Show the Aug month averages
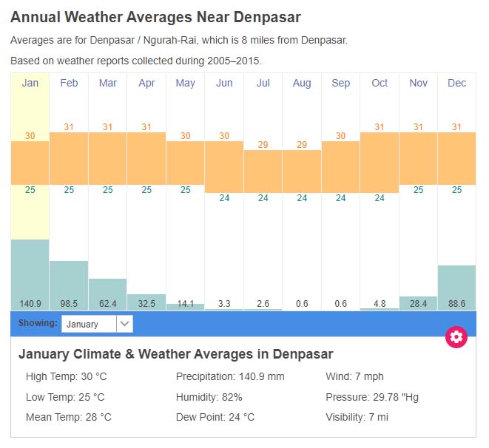 coord(302,83)
